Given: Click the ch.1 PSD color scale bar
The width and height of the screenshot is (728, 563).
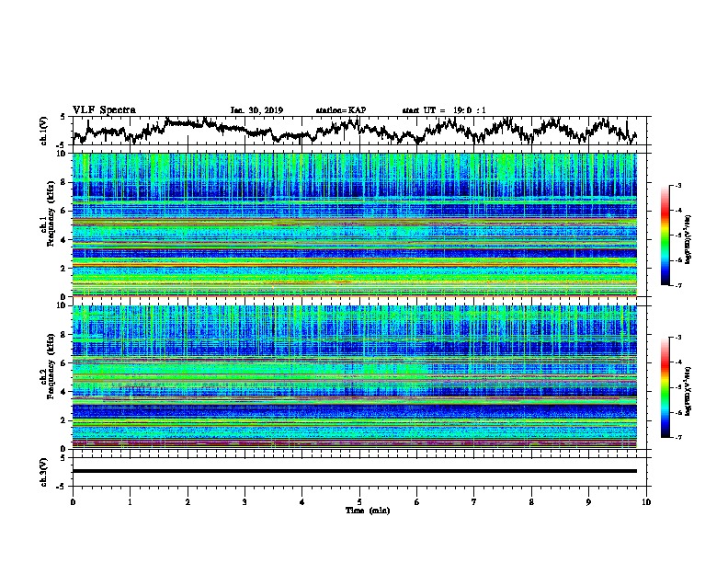Looking at the screenshot, I should [x=665, y=236].
